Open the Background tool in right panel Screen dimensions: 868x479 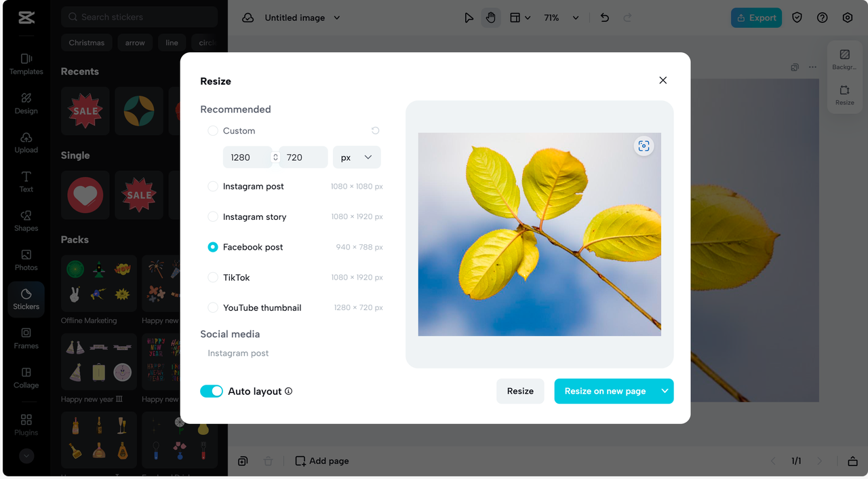point(844,59)
